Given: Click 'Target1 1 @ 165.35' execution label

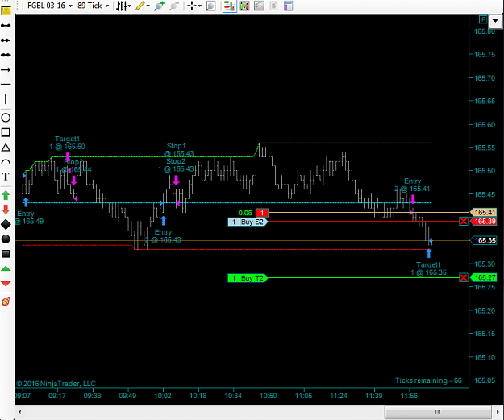Looking at the screenshot, I should pyautogui.click(x=429, y=268).
